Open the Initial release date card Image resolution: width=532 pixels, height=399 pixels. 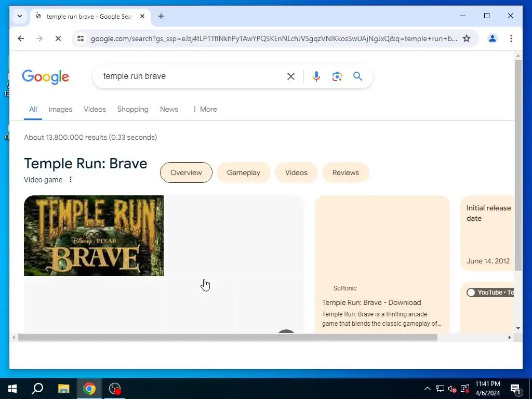click(487, 233)
